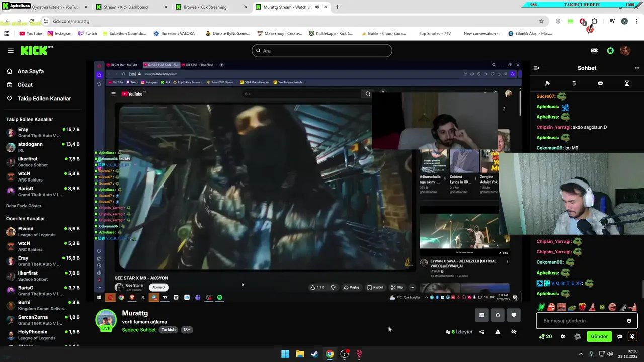This screenshot has width=644, height=362.
Task: Open Chrome apps grid in bookmarks bar
Action: click(x=7, y=34)
